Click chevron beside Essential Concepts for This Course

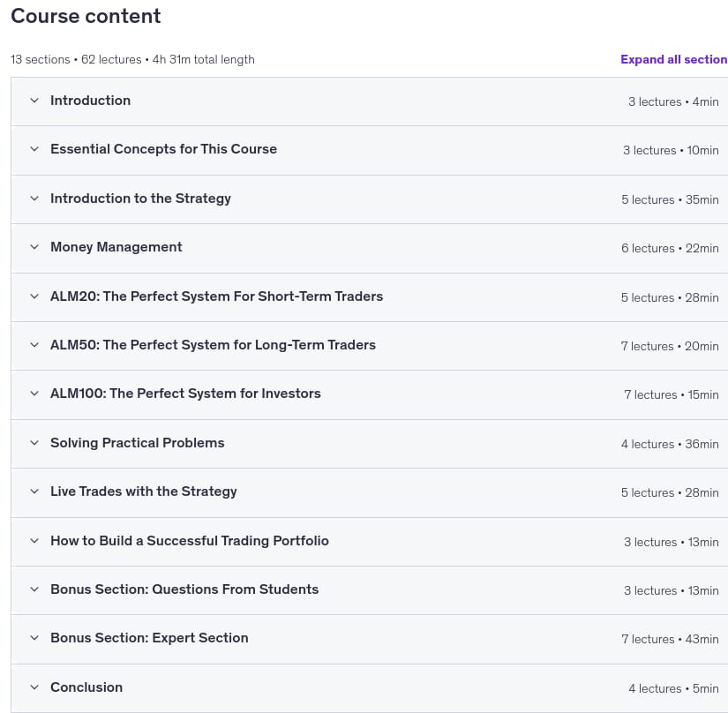pyautogui.click(x=34, y=149)
